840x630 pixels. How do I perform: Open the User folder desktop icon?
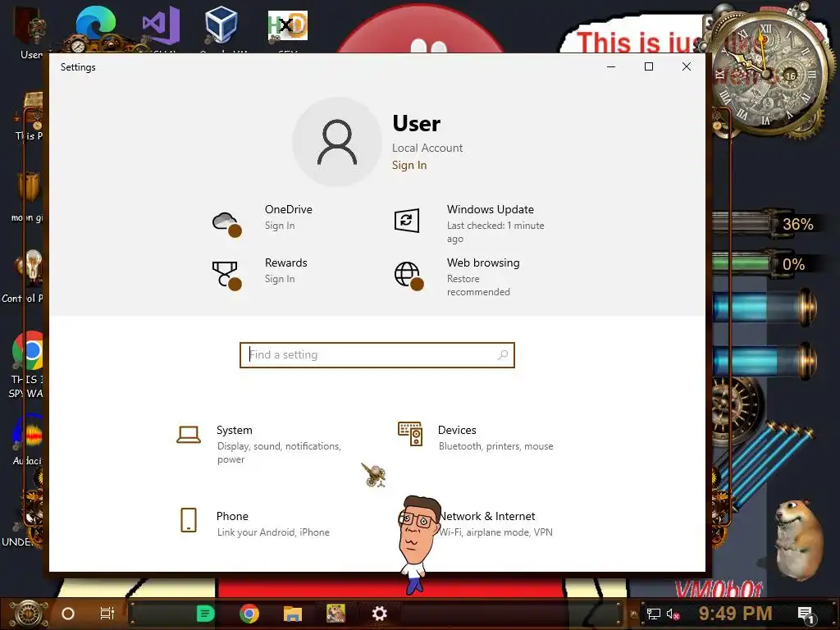click(31, 32)
